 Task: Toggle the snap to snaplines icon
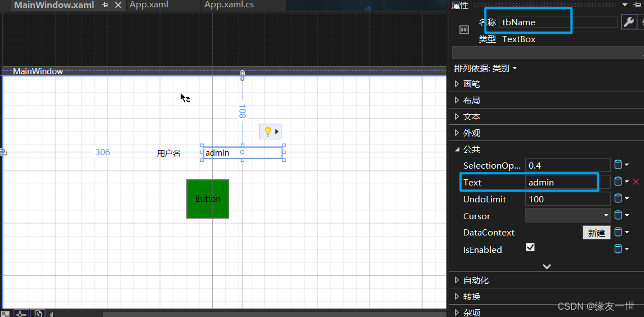(21, 314)
